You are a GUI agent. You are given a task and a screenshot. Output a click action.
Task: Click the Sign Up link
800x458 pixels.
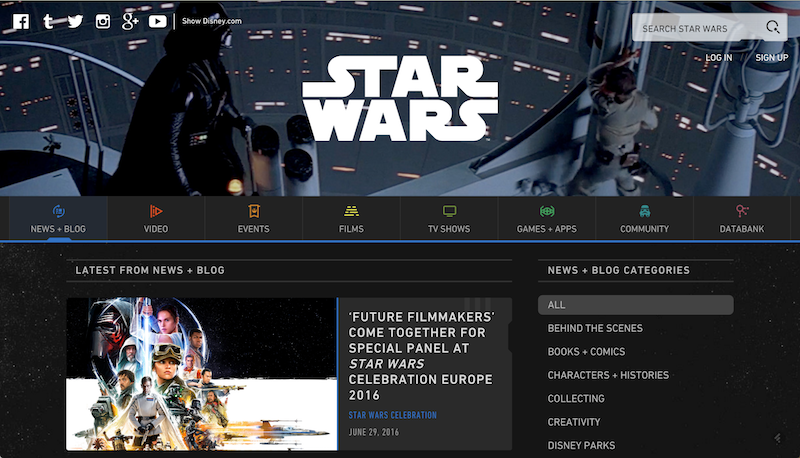point(771,58)
